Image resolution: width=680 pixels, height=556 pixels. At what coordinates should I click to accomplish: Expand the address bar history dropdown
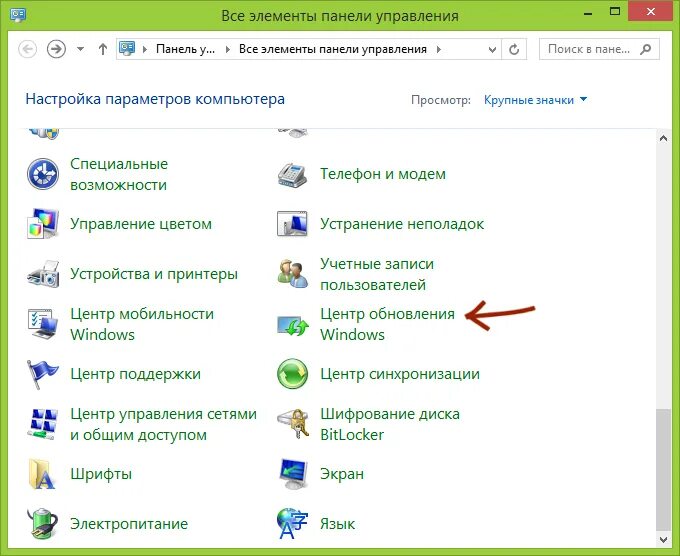pyautogui.click(x=492, y=49)
